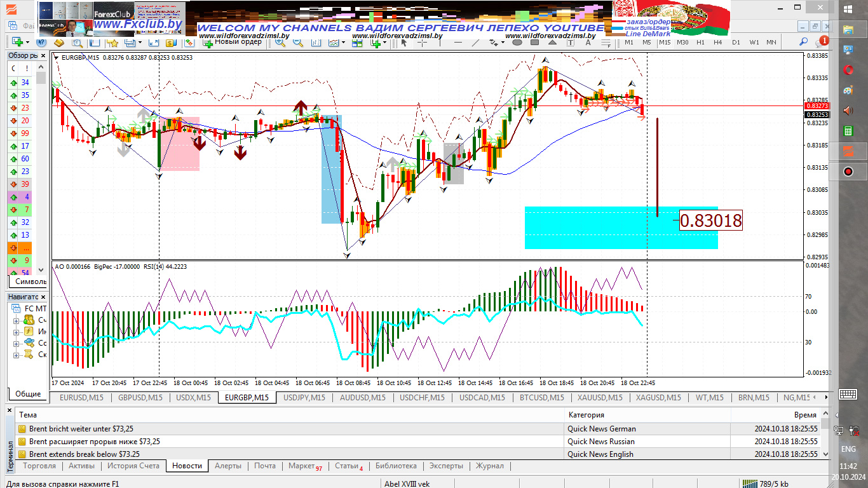Toggle fullscreen chart icon

pos(154,42)
